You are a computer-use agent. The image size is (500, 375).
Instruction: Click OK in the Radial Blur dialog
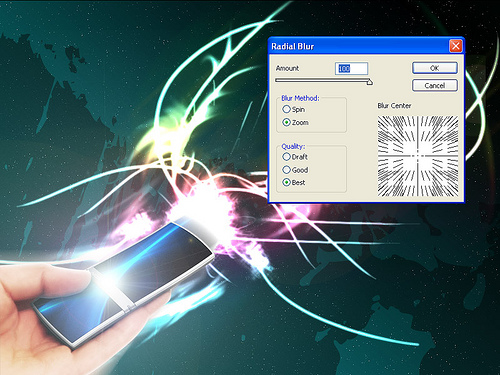[x=435, y=68]
